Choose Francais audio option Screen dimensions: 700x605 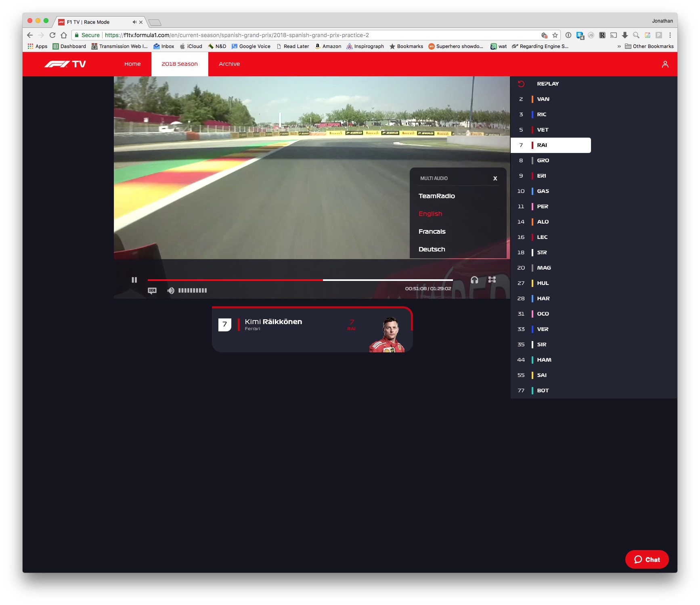pyautogui.click(x=432, y=232)
